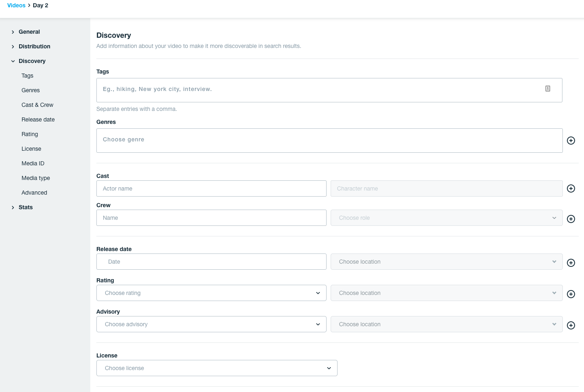Open the Choose rating dropdown
This screenshot has height=392, width=584.
[211, 293]
